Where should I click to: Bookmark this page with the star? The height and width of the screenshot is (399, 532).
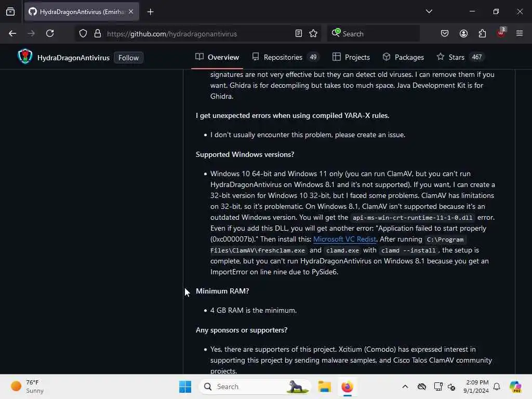313,33
